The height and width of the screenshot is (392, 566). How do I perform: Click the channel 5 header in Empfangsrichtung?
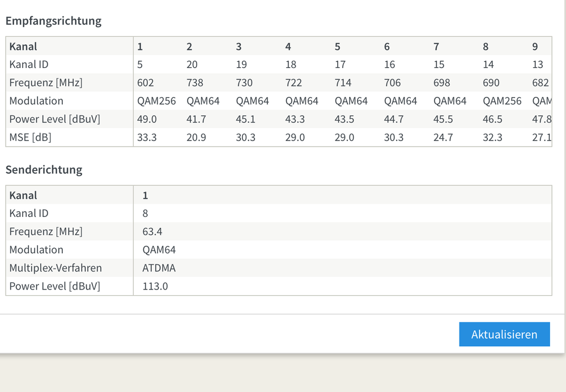pyautogui.click(x=338, y=46)
